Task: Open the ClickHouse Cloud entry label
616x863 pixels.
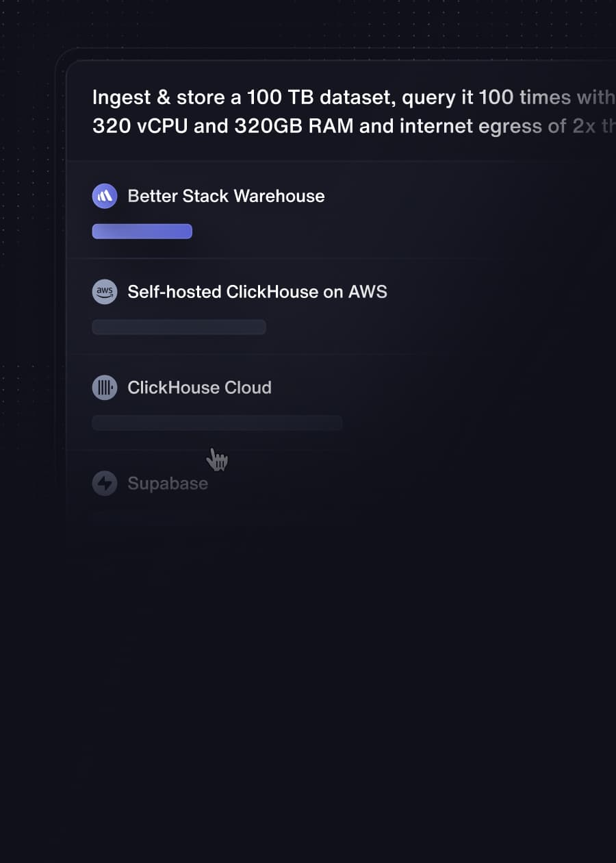Action: pyautogui.click(x=199, y=388)
